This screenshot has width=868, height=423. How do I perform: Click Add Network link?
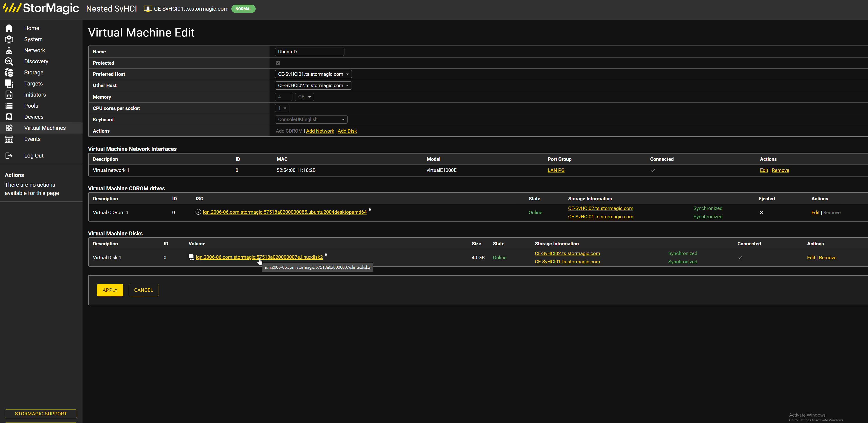pyautogui.click(x=320, y=131)
